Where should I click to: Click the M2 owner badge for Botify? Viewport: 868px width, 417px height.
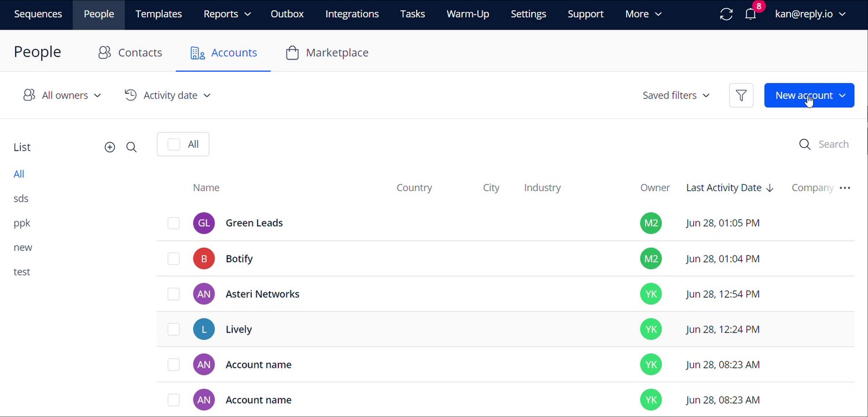pos(651,259)
